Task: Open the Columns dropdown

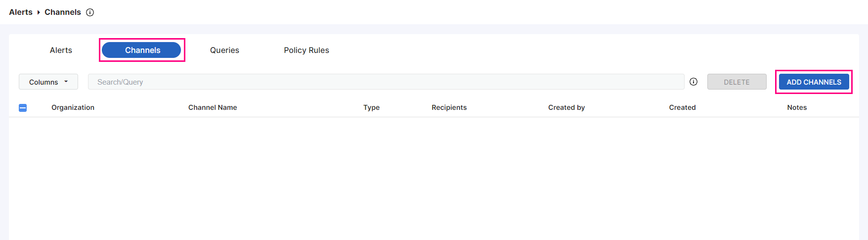Action: coord(48,82)
